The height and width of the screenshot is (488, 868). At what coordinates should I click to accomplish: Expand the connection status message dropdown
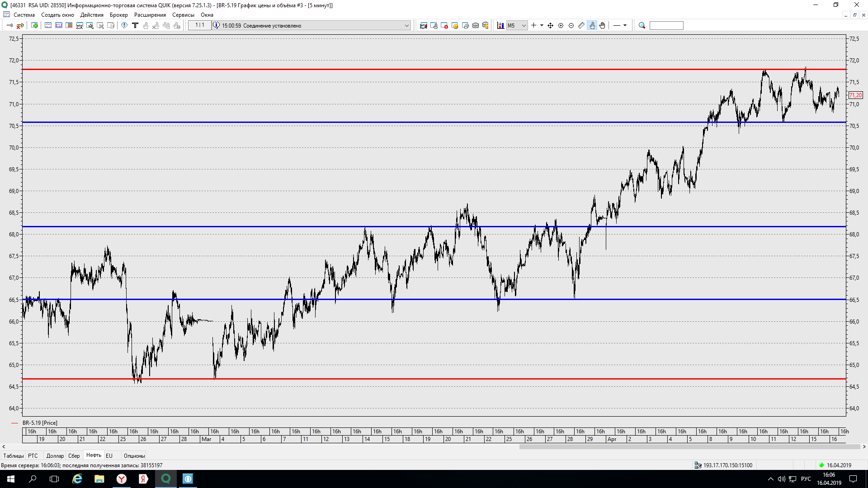pos(406,26)
